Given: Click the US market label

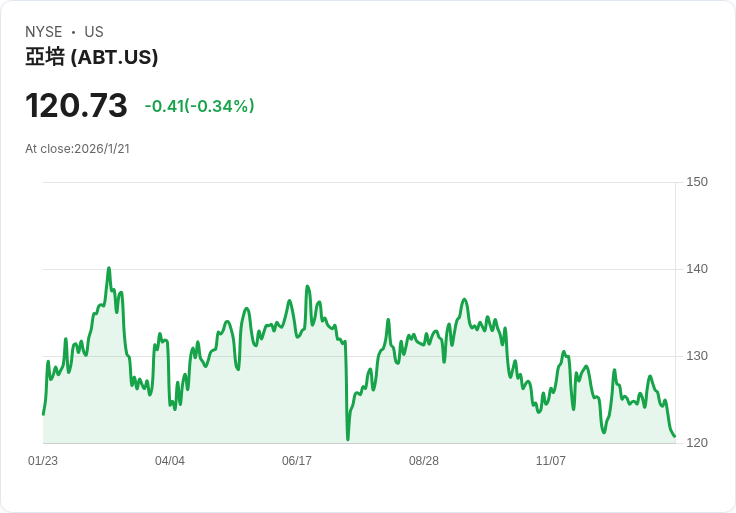Looking at the screenshot, I should (x=94, y=32).
